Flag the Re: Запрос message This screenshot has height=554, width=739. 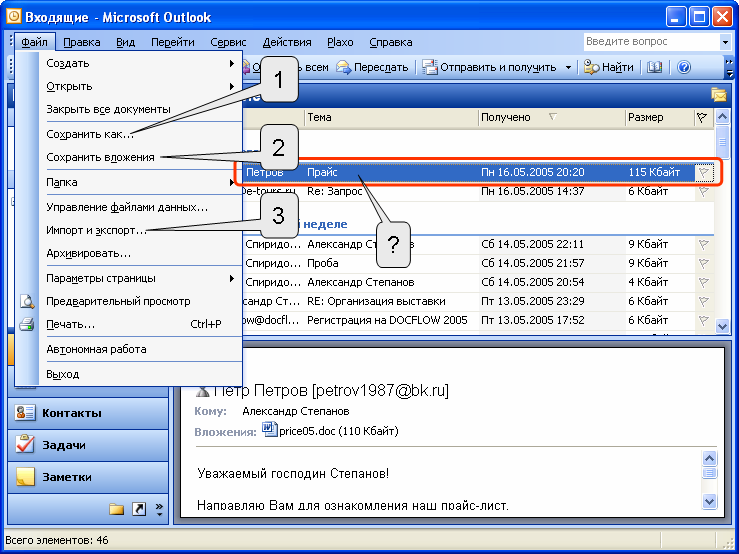click(704, 191)
